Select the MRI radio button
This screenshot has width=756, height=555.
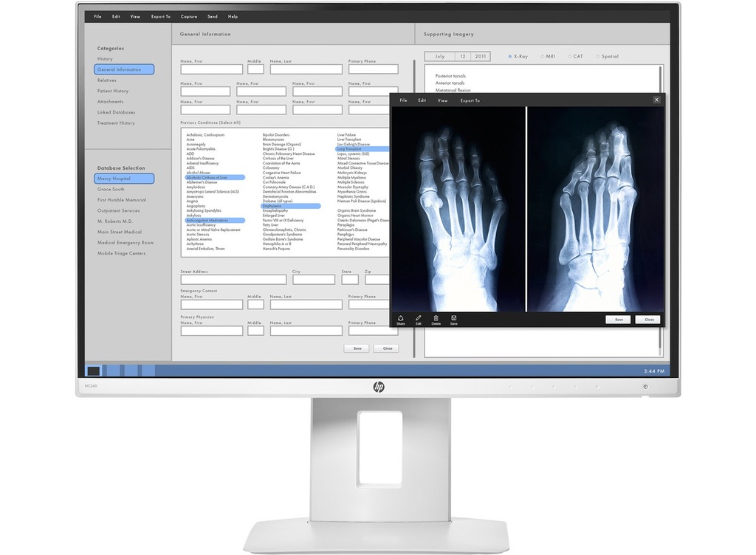coord(544,55)
